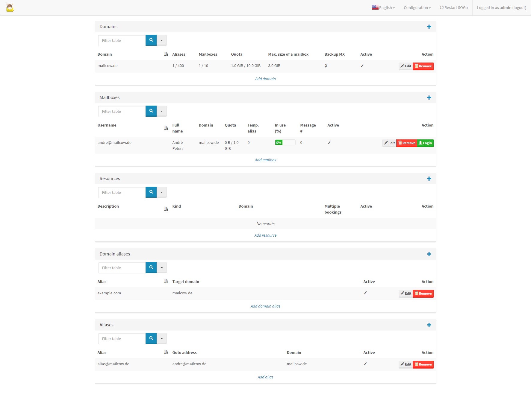Image resolution: width=531 pixels, height=420 pixels.
Task: Remove the mailcow.de domain
Action: pyautogui.click(x=423, y=66)
